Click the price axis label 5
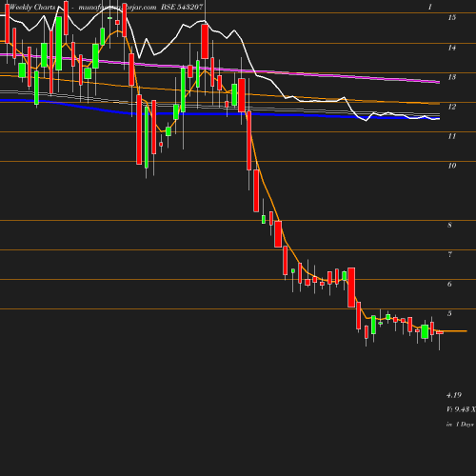476x476 pixels. pyautogui.click(x=449, y=313)
